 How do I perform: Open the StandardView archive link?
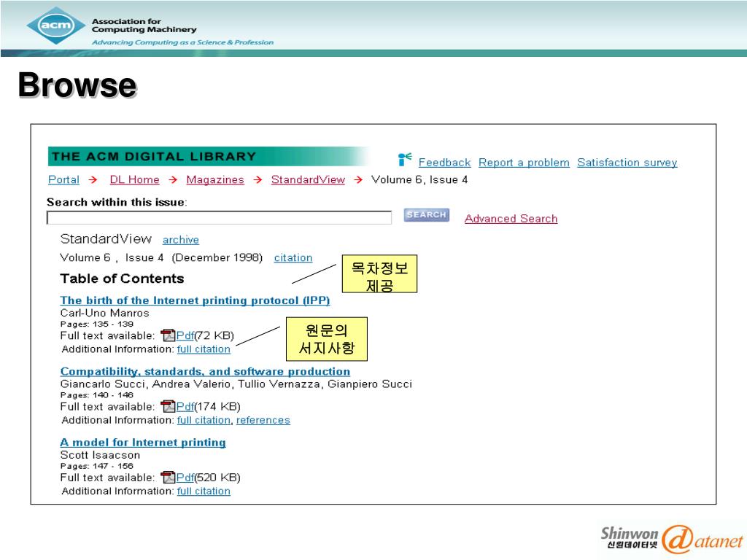coord(181,239)
